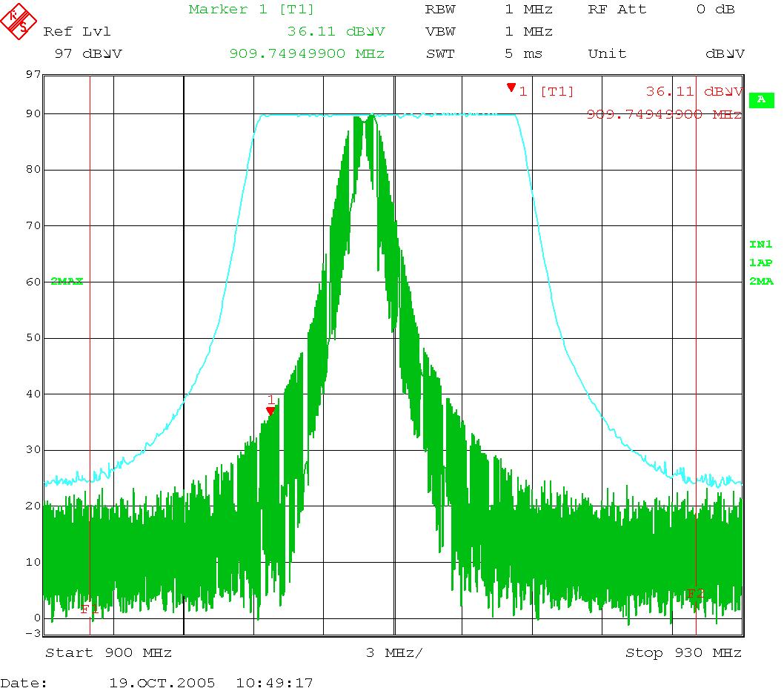This screenshot has width=784, height=691.
Task: Click the 3 MHz/ span division label
Action: (x=394, y=652)
